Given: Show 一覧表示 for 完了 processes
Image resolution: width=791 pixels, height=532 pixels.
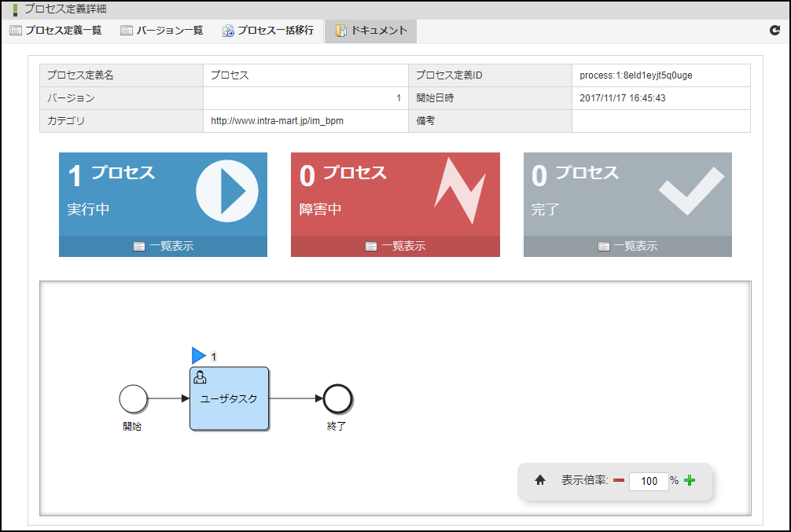Looking at the screenshot, I should pyautogui.click(x=627, y=246).
